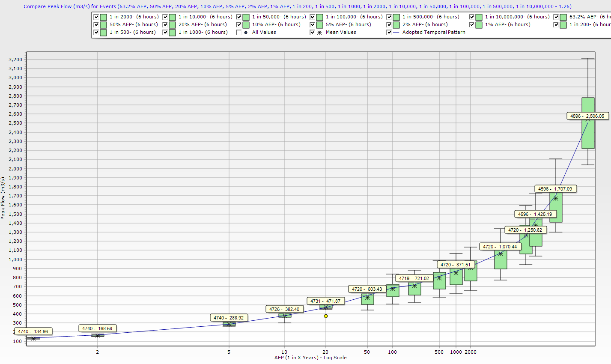Click the green icon beside "1 in 500- (6 hours)"
This screenshot has width=611, height=364.
coord(104,32)
